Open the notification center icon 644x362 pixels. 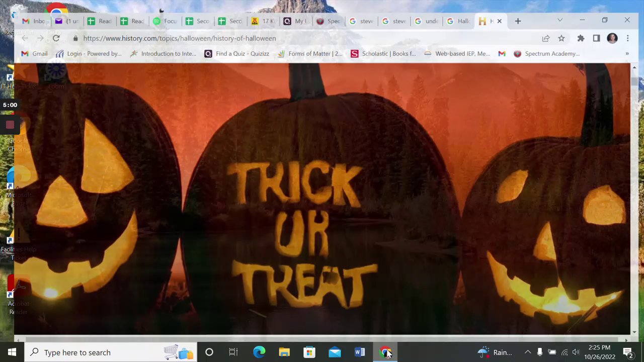coord(628,352)
